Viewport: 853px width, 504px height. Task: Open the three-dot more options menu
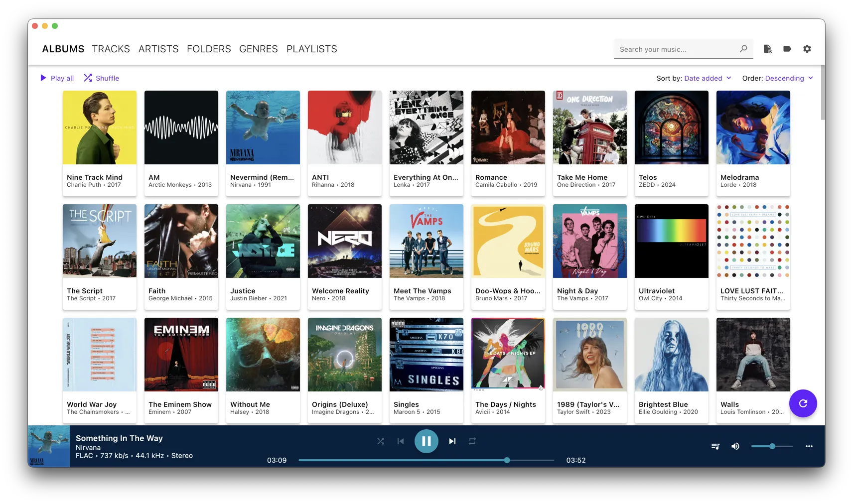click(x=809, y=446)
